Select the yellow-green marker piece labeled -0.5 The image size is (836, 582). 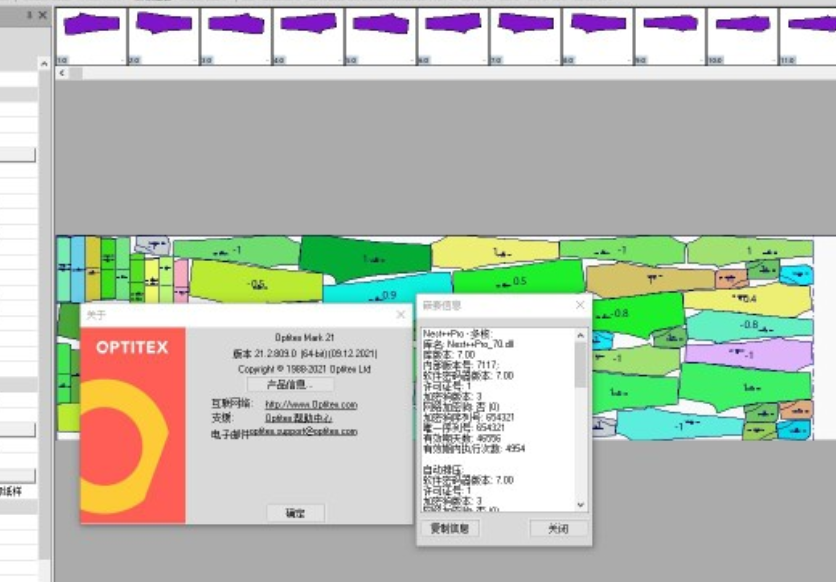tap(256, 281)
